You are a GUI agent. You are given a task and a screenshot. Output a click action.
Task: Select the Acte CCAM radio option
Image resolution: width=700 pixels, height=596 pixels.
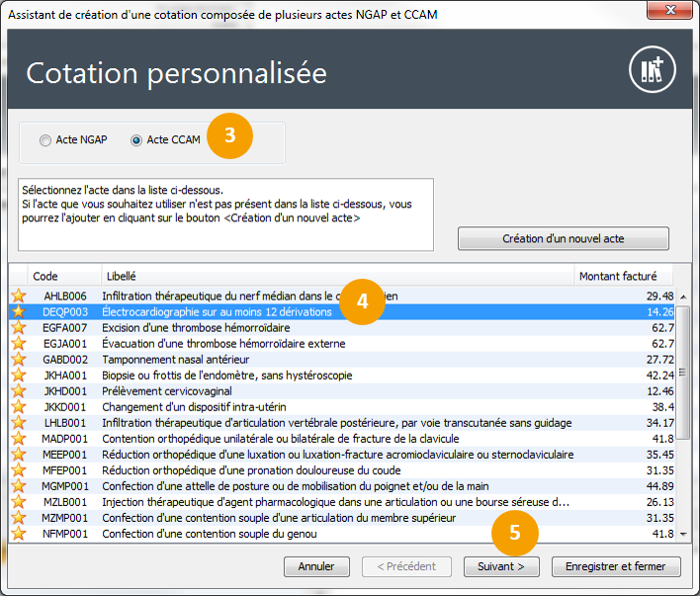coord(136,140)
